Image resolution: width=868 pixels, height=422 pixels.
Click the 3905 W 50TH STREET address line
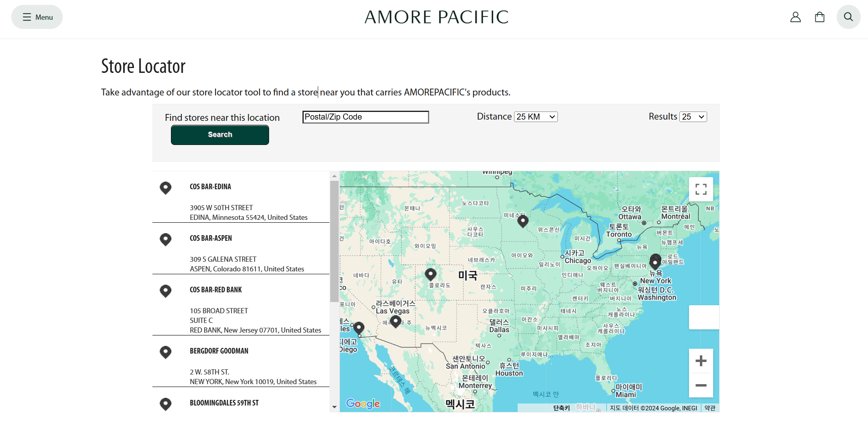click(221, 208)
